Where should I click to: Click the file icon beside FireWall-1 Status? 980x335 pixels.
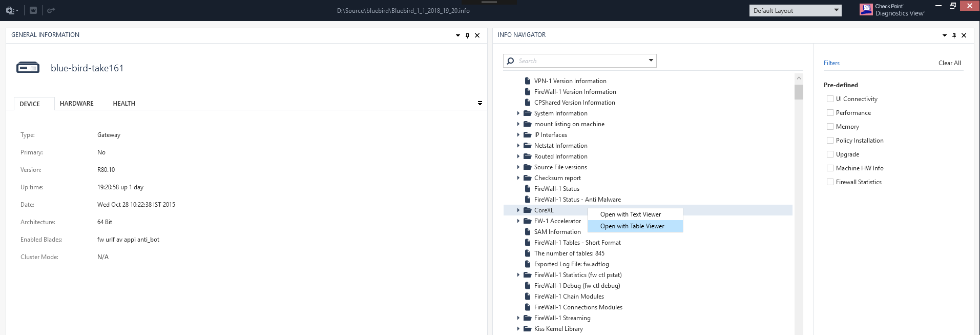coord(527,189)
